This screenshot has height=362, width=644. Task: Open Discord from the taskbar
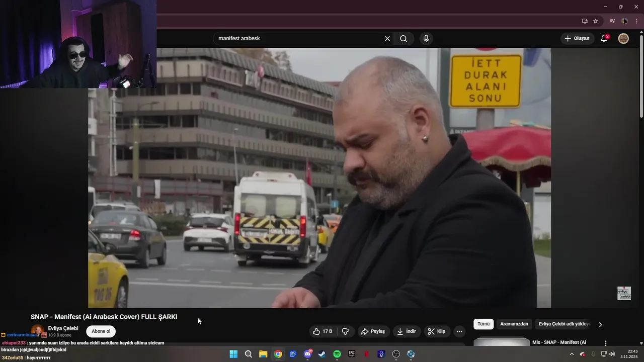pos(307,354)
